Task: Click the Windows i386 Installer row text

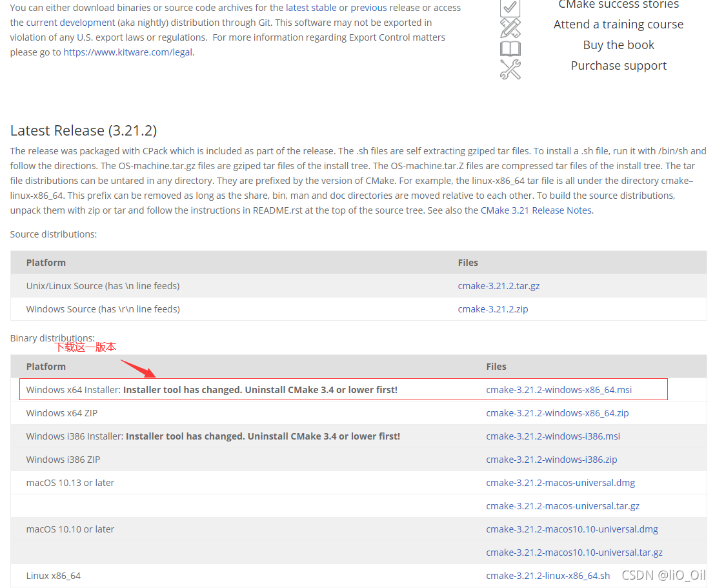Action: pos(213,436)
